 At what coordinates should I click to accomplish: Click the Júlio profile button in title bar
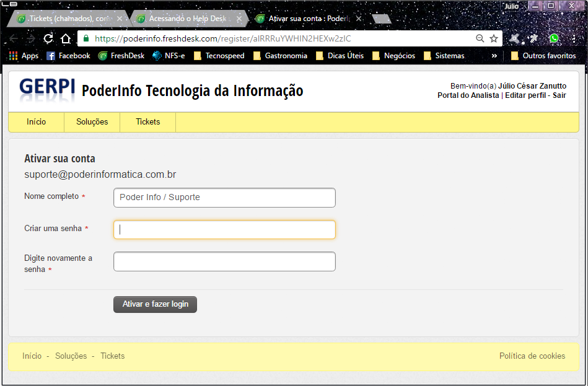[x=512, y=6]
